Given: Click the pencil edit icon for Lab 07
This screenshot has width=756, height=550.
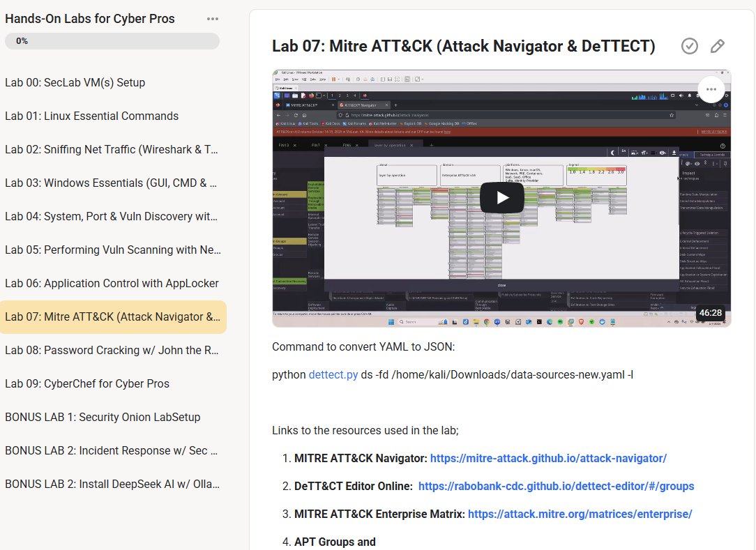Looking at the screenshot, I should tap(718, 46).
